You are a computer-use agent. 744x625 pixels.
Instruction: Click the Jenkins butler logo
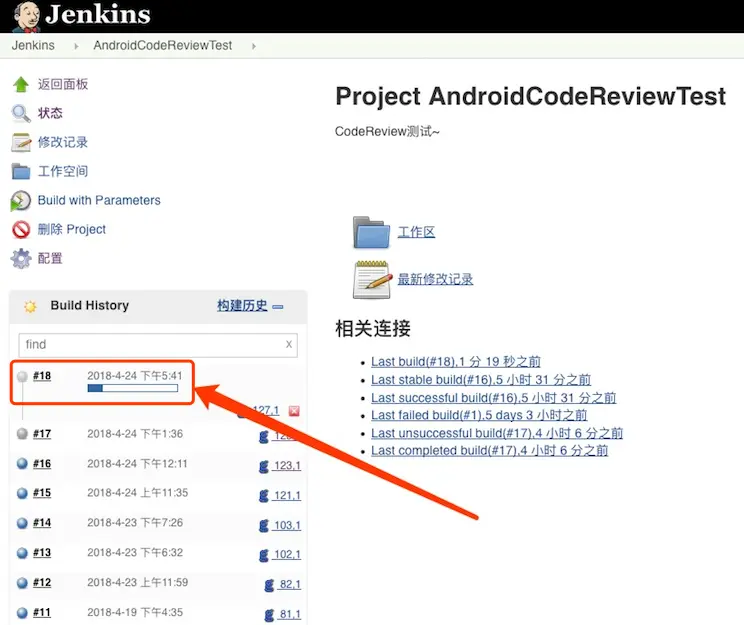tap(26, 17)
